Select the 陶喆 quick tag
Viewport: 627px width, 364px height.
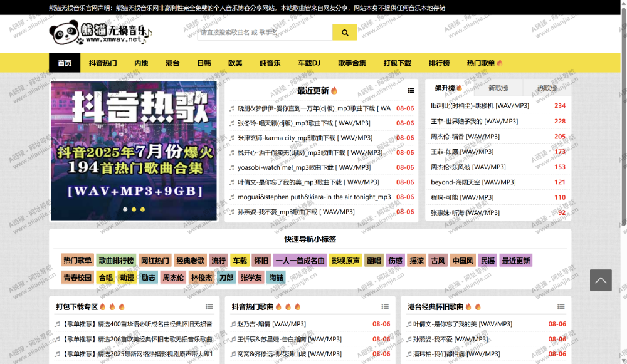[276, 278]
